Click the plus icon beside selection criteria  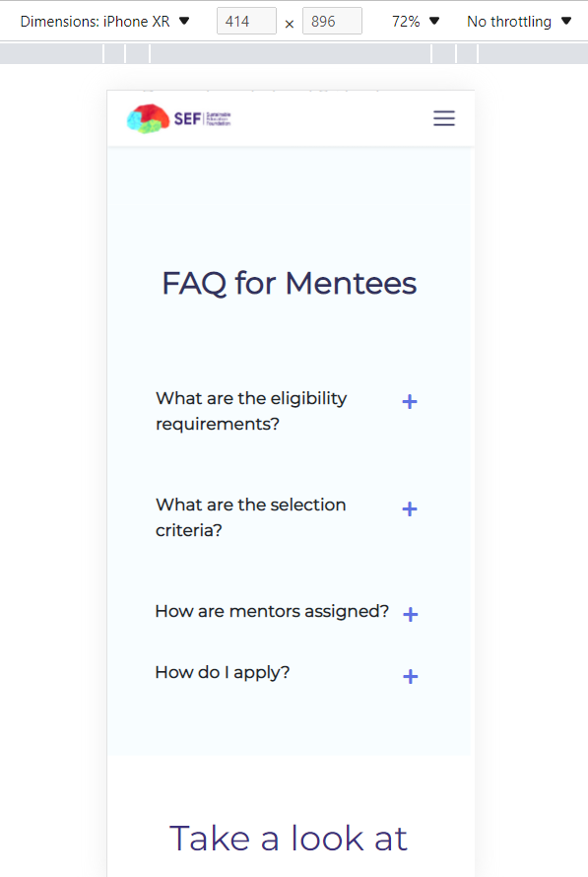(410, 509)
